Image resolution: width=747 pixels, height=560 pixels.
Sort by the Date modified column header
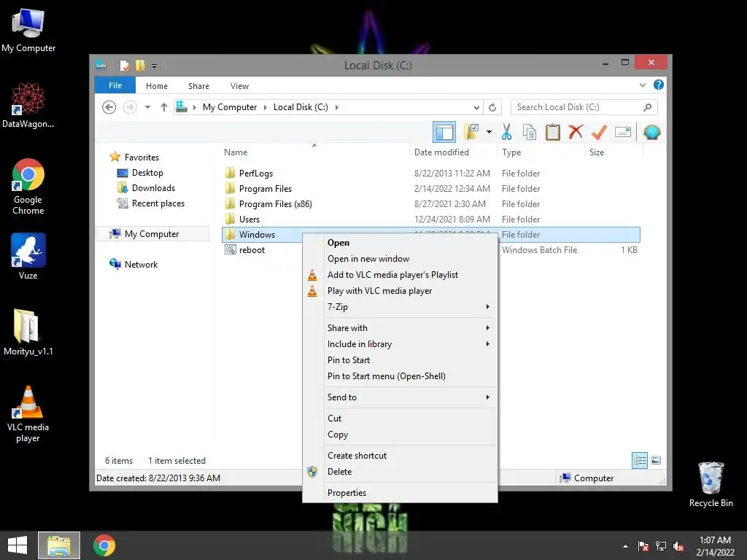(441, 152)
